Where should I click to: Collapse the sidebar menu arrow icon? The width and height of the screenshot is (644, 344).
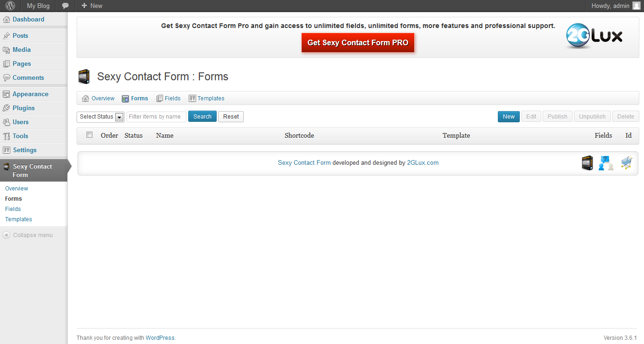click(6, 235)
